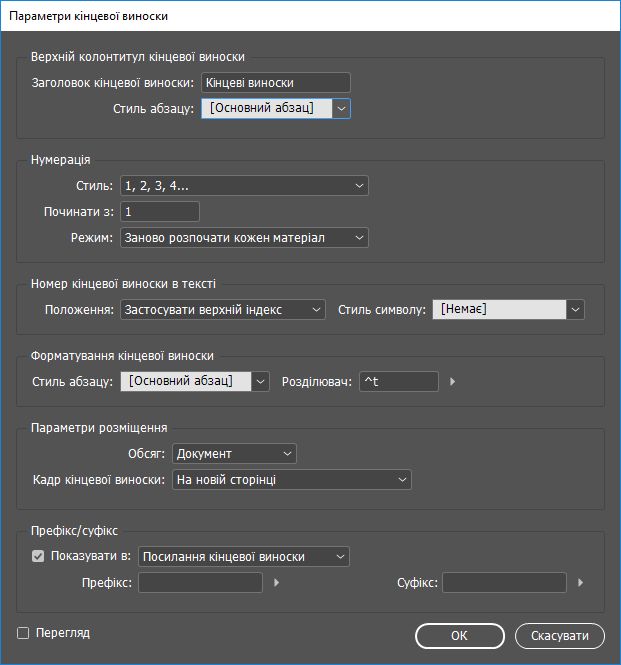The width and height of the screenshot is (621, 665).
Task: Open the Нумерація Стиль dropdown
Action: 244,186
